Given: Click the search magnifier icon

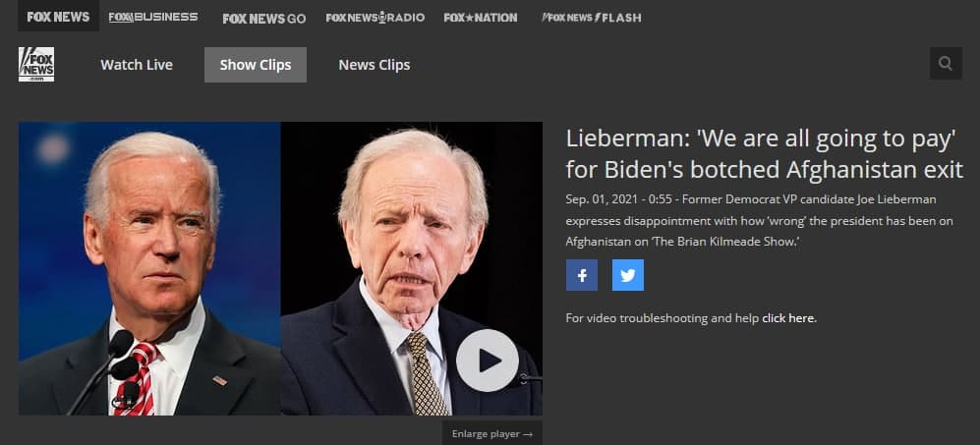Looking at the screenshot, I should point(946,63).
